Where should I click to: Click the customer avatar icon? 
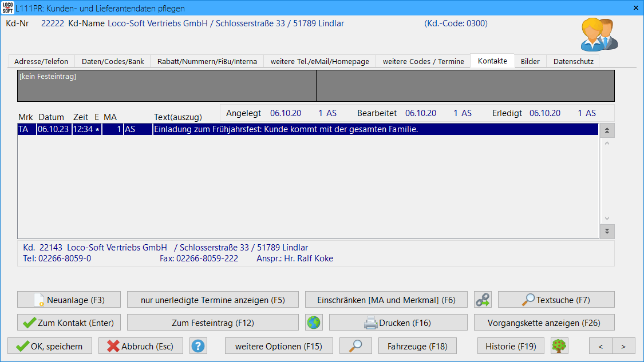599,34
